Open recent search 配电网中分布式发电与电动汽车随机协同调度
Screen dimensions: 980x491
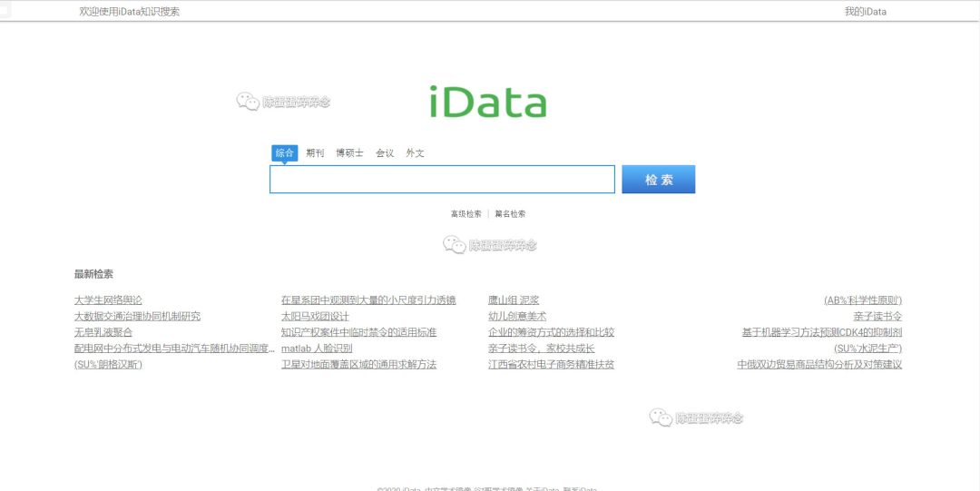click(174, 349)
